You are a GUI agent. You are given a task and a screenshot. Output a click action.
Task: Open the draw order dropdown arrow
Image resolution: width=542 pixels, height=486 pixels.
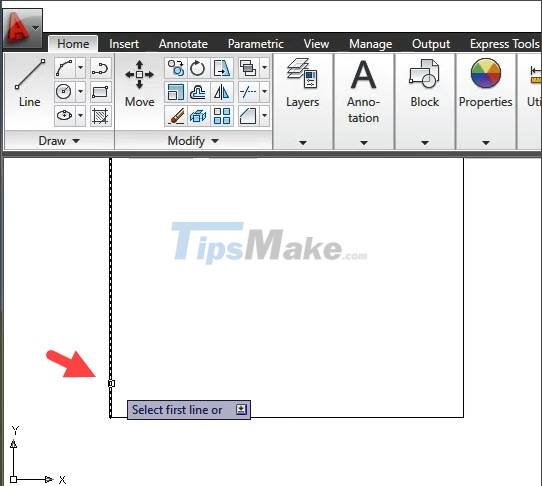point(264,68)
